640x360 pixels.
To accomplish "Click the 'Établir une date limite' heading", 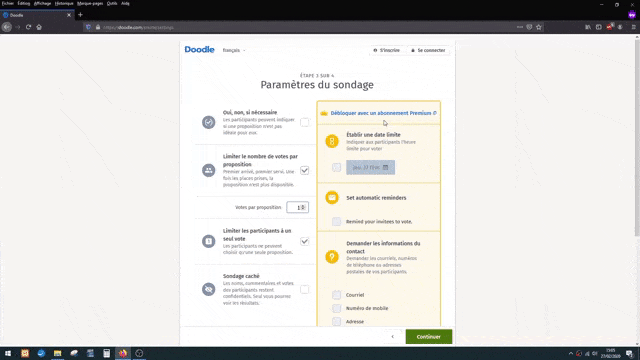I will (x=373, y=135).
